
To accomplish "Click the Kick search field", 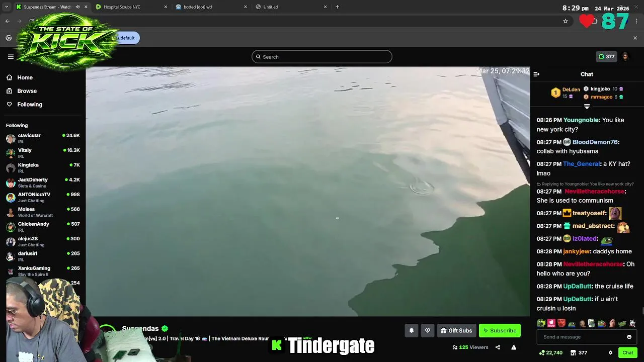I will [x=322, y=57].
